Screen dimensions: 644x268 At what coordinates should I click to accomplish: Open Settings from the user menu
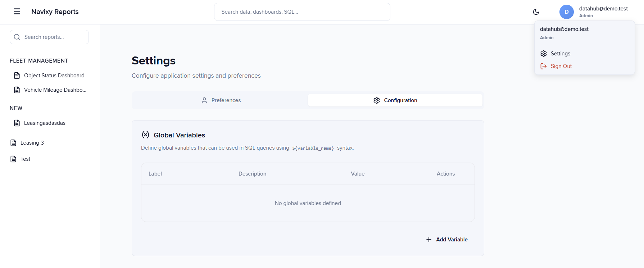click(x=560, y=54)
